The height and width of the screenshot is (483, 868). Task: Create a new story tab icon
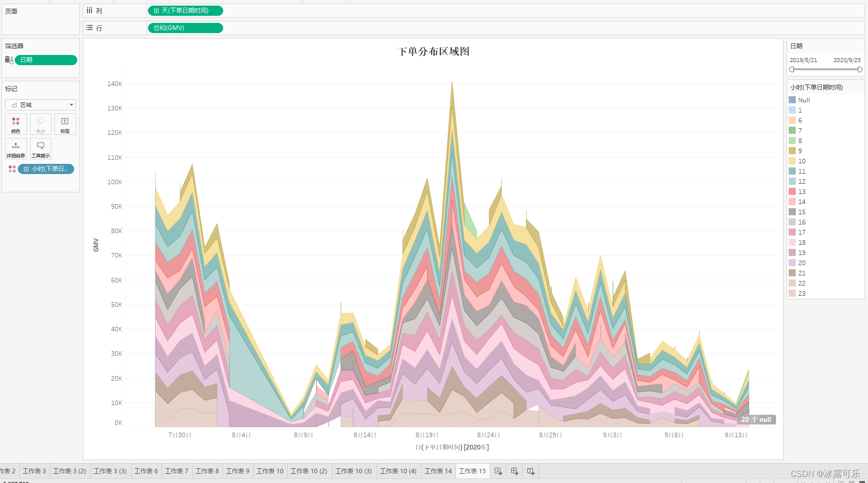click(x=531, y=471)
